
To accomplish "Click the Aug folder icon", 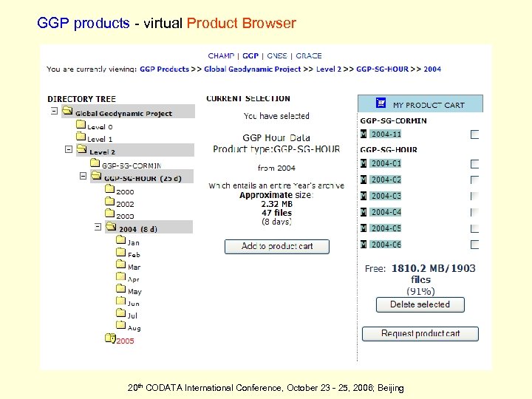I will (x=120, y=324).
